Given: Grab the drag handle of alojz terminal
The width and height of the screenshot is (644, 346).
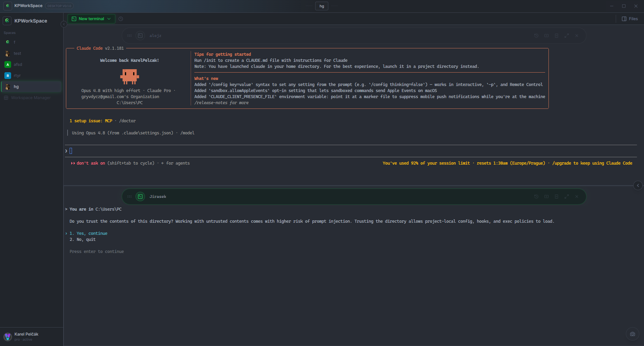Looking at the screenshot, I should coord(129,36).
